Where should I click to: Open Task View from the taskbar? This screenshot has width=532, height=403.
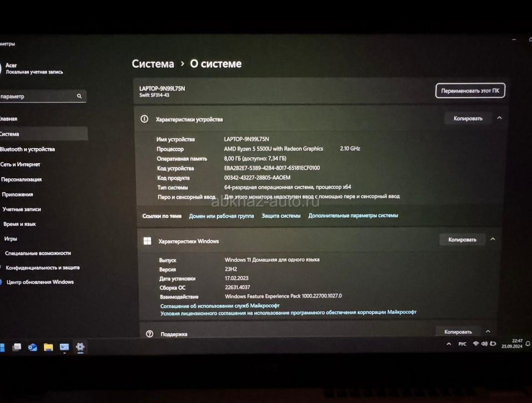point(17,347)
